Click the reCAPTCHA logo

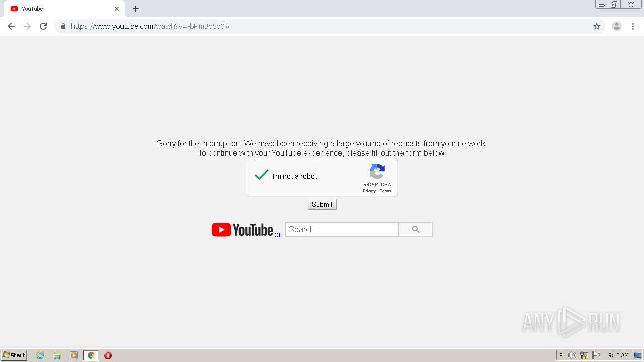(x=377, y=172)
